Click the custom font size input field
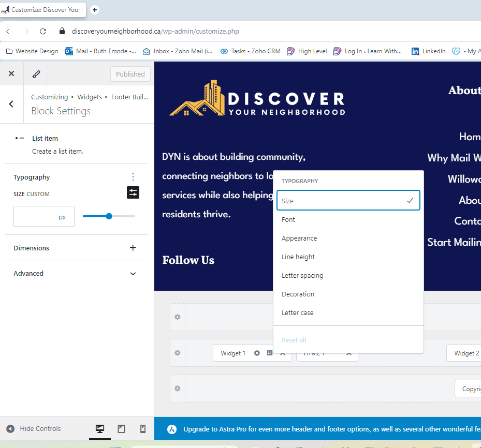481x448 pixels. coord(35,217)
